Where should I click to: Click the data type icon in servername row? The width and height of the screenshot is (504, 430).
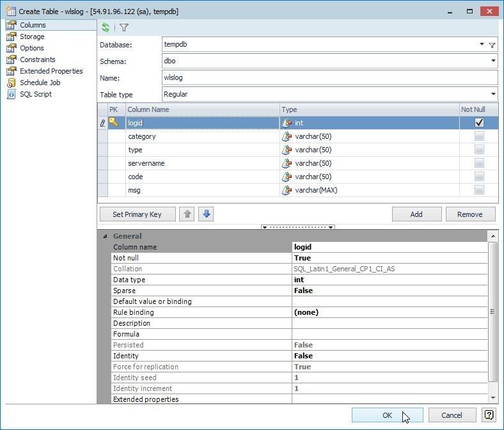287,163
